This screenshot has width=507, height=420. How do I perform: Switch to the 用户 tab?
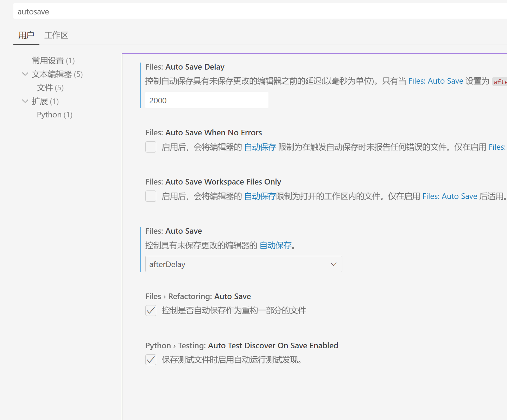pos(26,35)
